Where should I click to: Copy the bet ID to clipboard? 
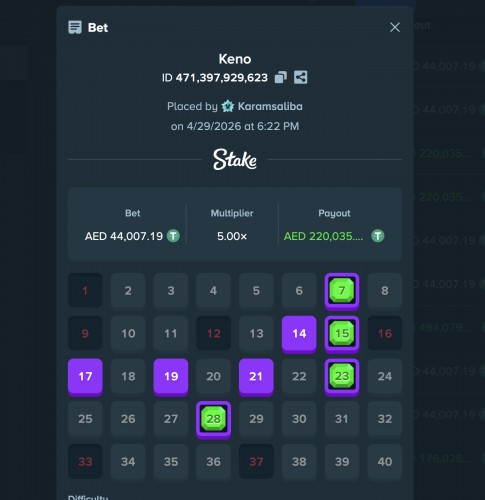(x=280, y=77)
